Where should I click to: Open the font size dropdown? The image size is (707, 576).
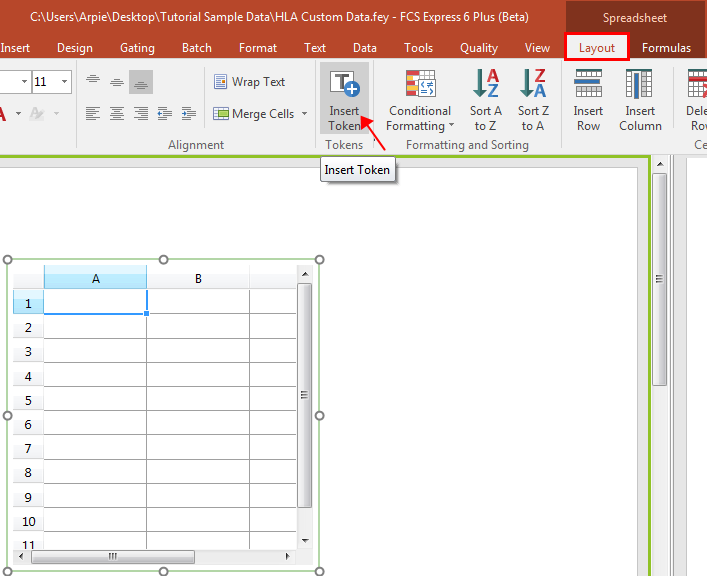[x=65, y=82]
